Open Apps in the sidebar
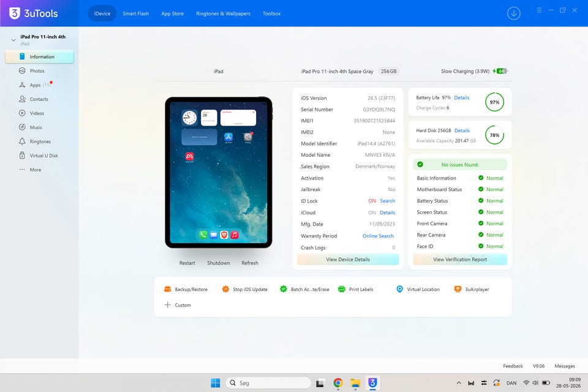588x392 pixels. pos(35,85)
